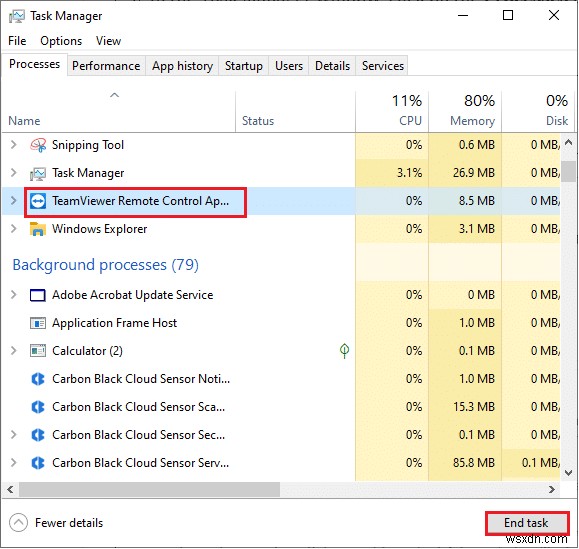This screenshot has width=579, height=549.
Task: Click the 8.5 MB memory value for TeamViewer
Action: 477,201
